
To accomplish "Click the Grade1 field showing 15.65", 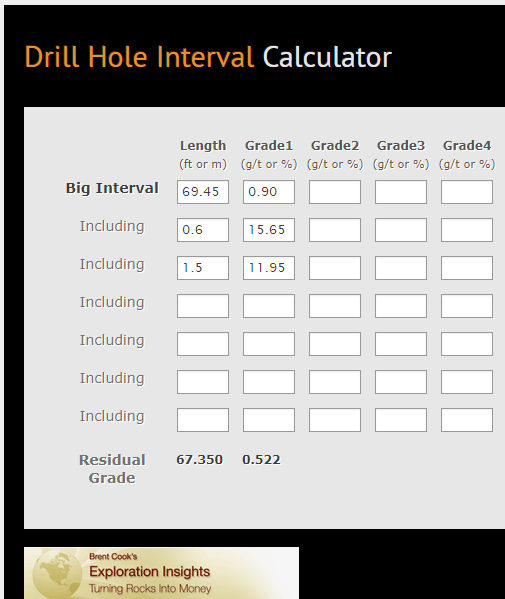I will point(269,230).
